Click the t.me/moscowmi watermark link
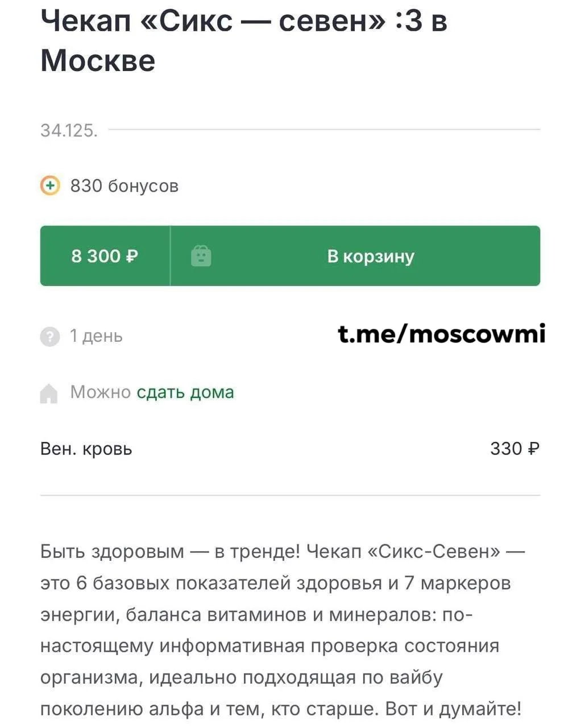 coord(442,333)
